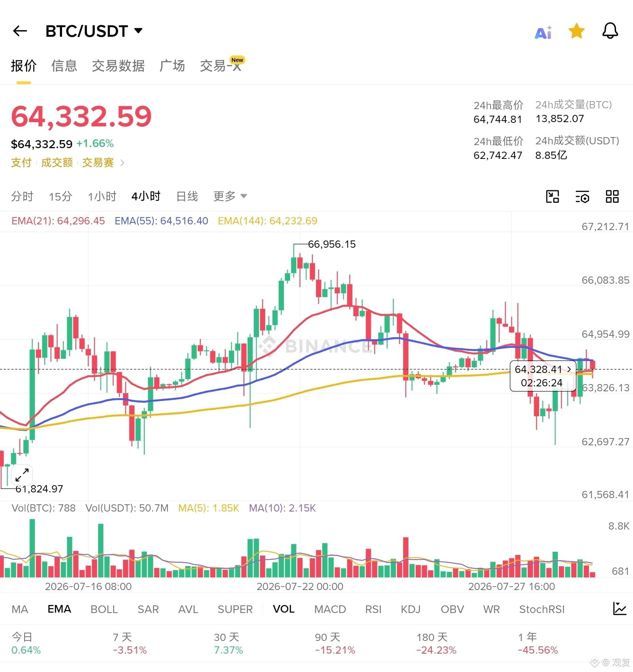The width and height of the screenshot is (633, 672).
Task: Switch to the 信息 tab
Action: pyautogui.click(x=64, y=66)
